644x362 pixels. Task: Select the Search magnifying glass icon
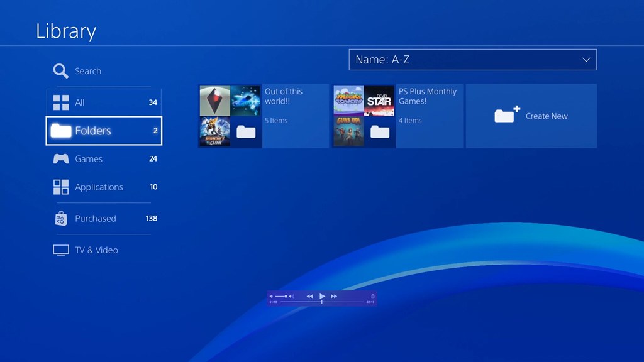[x=60, y=70]
